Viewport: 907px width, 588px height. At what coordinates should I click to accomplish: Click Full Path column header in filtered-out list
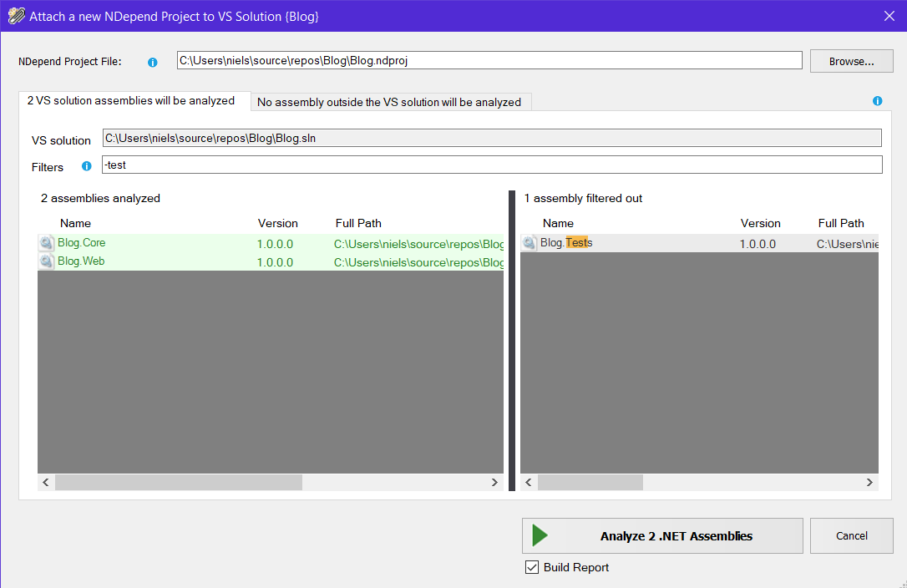[841, 223]
